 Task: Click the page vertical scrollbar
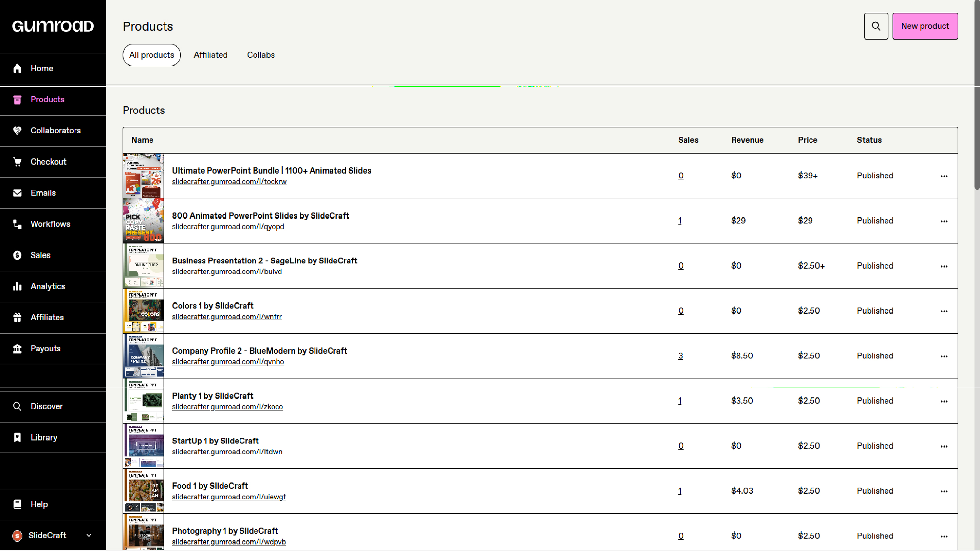(977, 95)
